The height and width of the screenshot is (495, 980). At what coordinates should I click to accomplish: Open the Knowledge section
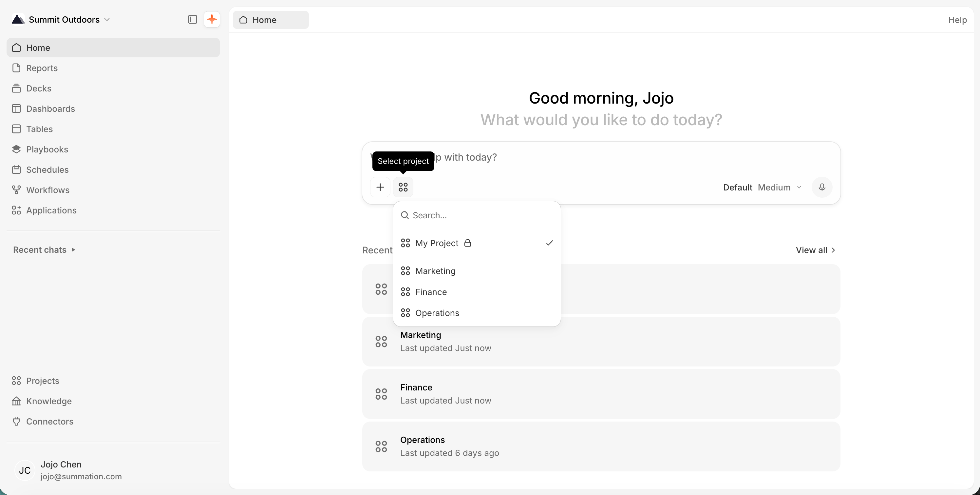click(113, 401)
